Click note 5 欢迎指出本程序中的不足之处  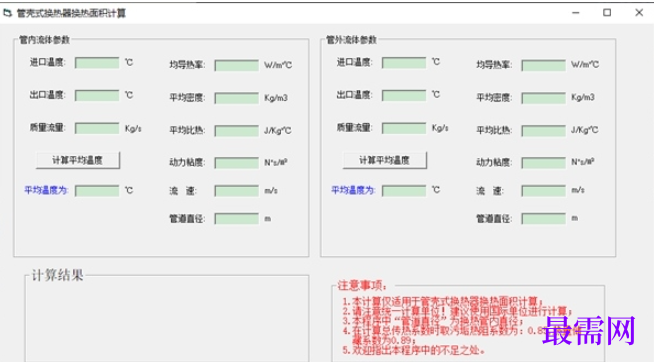414,350
